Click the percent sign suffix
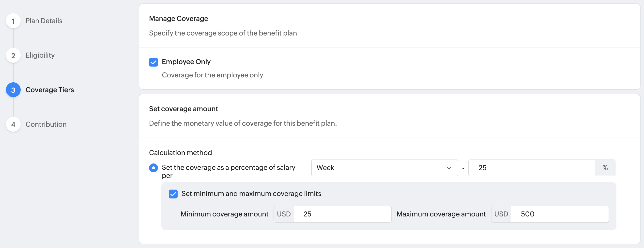Screen dimensions: 644x248 (x=605, y=168)
